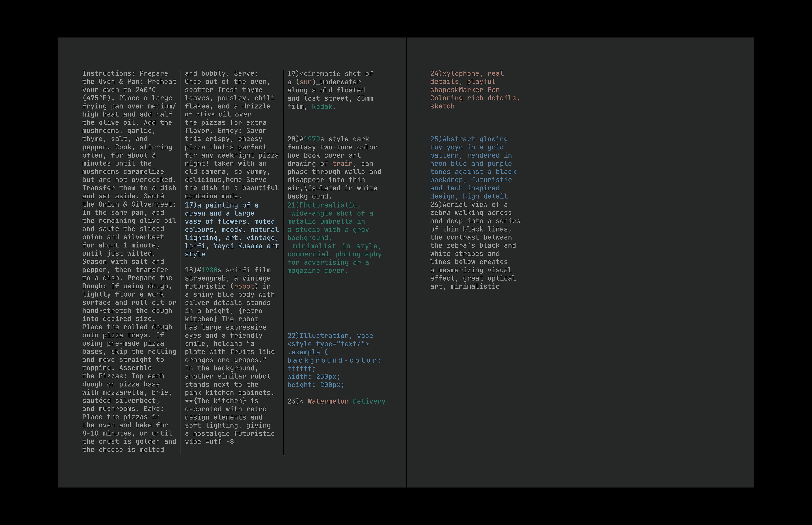
Task: Click the green '1980' in prompt 18
Action: pyautogui.click(x=209, y=270)
